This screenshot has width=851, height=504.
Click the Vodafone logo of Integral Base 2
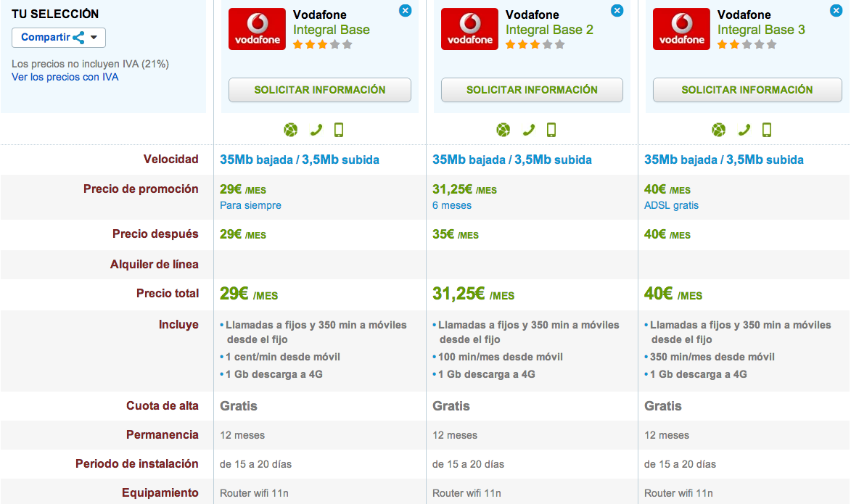469,29
